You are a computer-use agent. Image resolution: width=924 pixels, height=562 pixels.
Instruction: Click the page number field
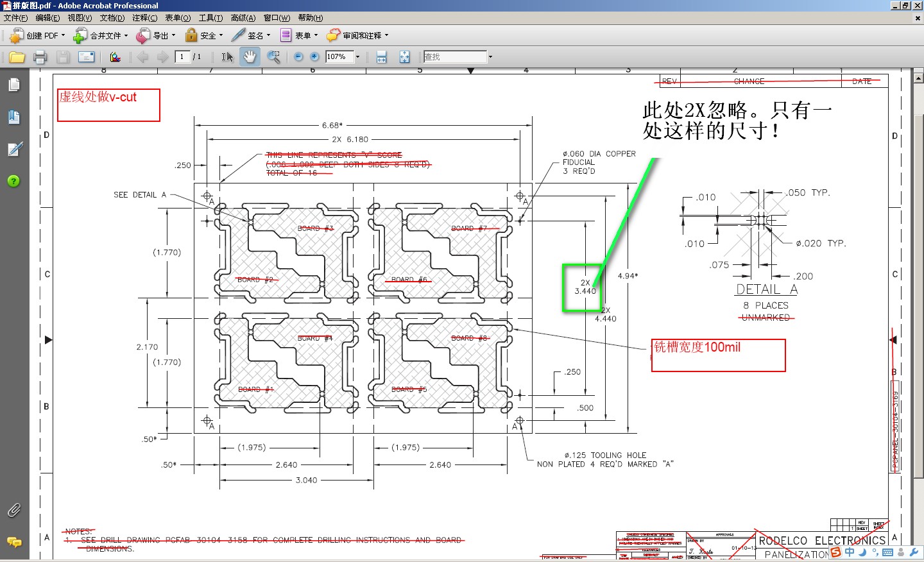pos(183,57)
